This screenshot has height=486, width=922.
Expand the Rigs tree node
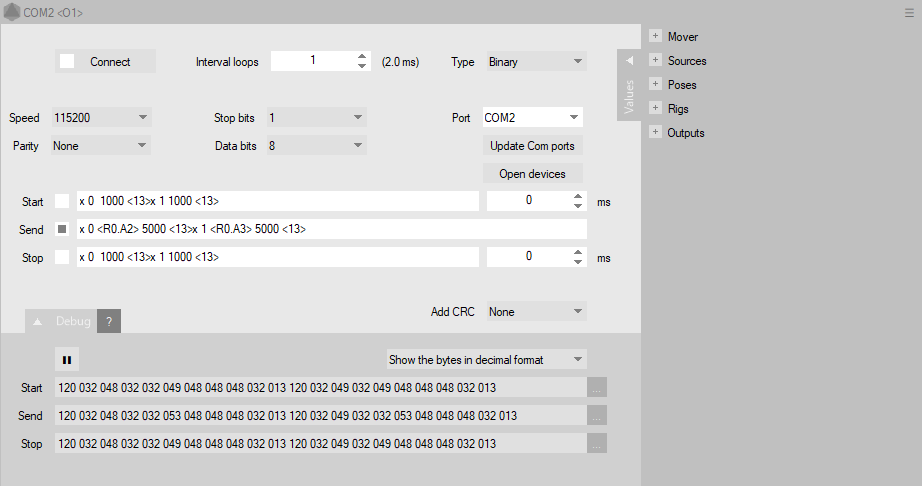[656, 108]
